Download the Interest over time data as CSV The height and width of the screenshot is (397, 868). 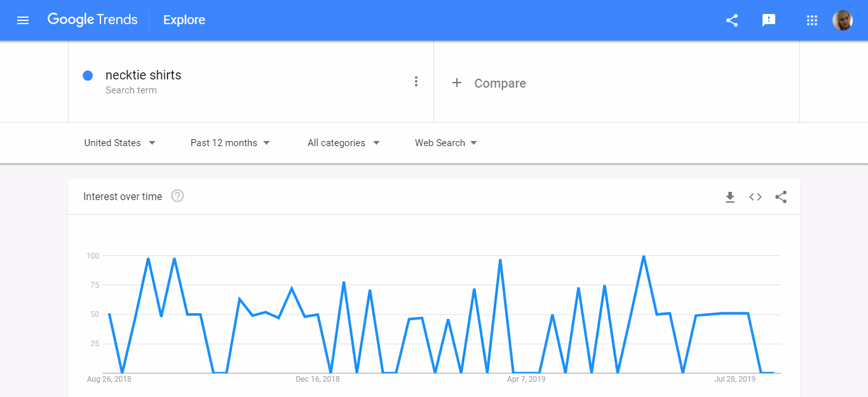[x=729, y=197]
